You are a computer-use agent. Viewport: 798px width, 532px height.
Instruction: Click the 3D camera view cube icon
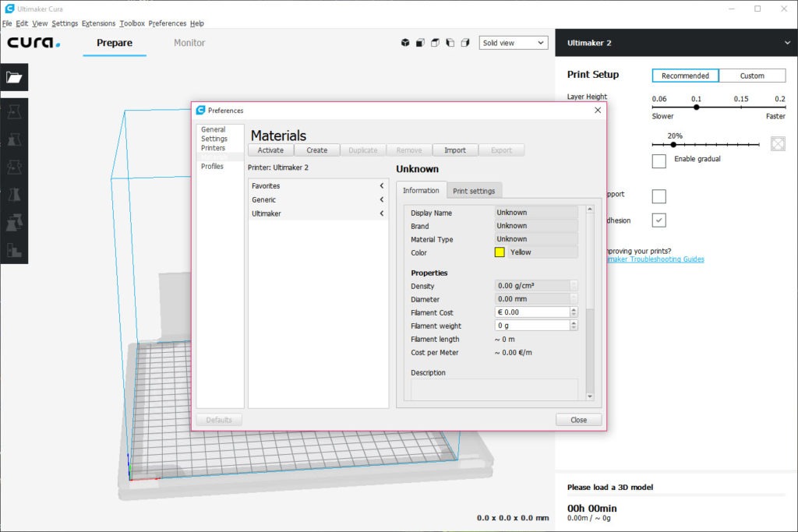coord(405,43)
